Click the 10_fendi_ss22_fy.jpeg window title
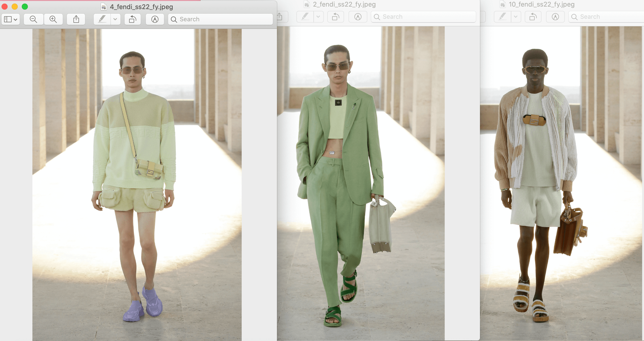Viewport: 644px width, 341px height. (542, 4)
